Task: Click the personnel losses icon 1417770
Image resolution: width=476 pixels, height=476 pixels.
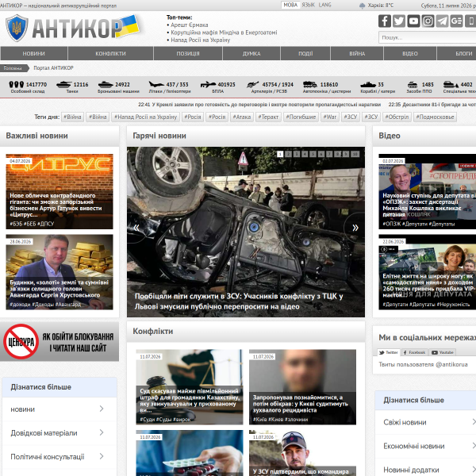Action: click(17, 84)
